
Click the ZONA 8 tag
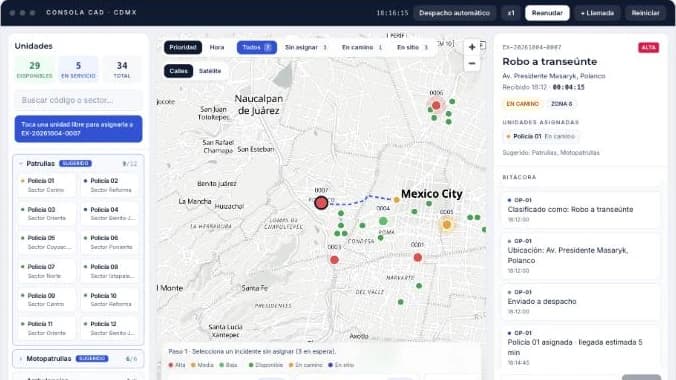tap(561, 104)
